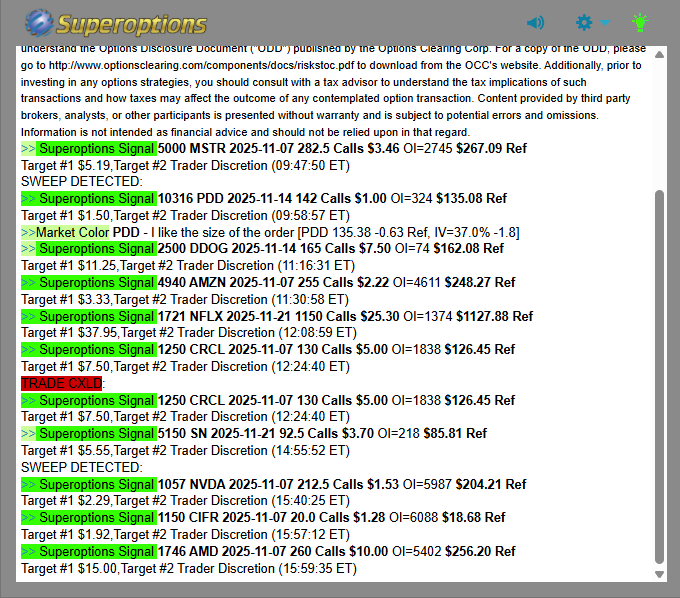Expand the dropdown arrow beside the gear

(604, 23)
